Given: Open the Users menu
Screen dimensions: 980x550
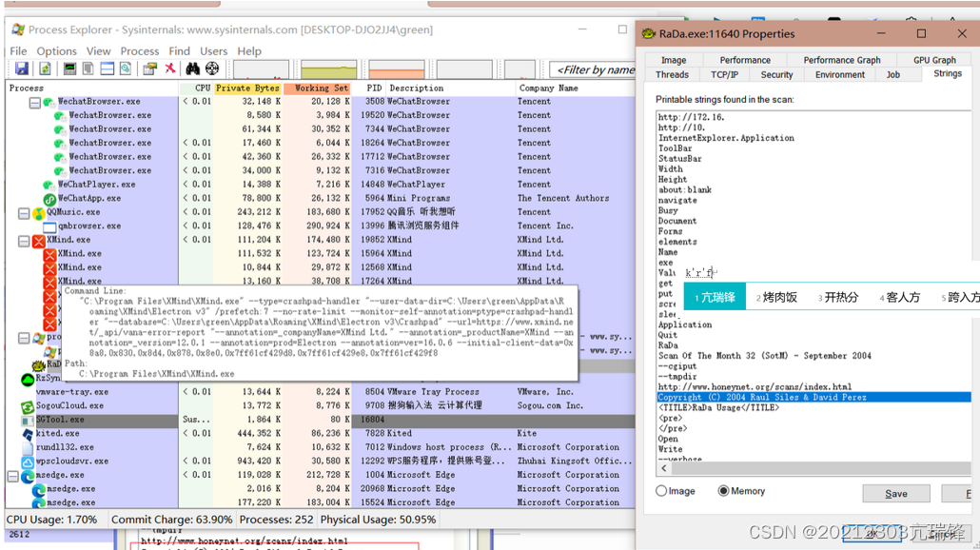Looking at the screenshot, I should (x=214, y=51).
